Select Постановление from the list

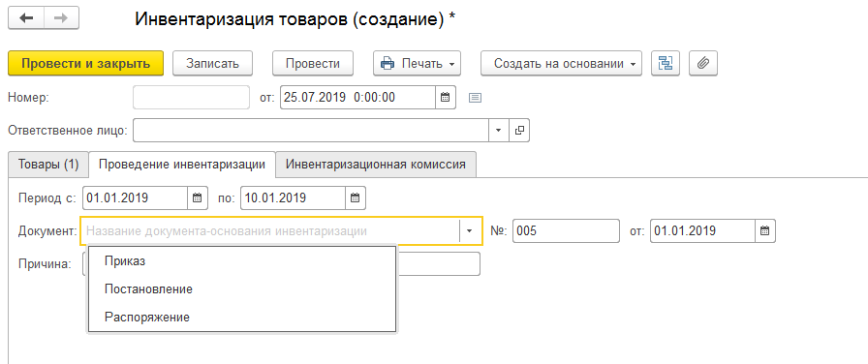tap(242, 289)
